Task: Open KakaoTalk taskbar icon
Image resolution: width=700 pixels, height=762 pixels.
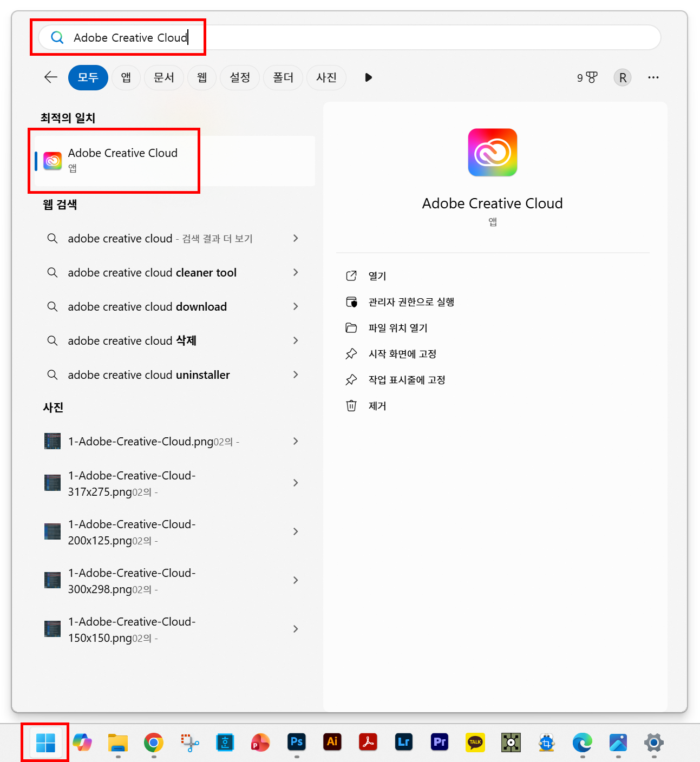Action: pos(475,742)
